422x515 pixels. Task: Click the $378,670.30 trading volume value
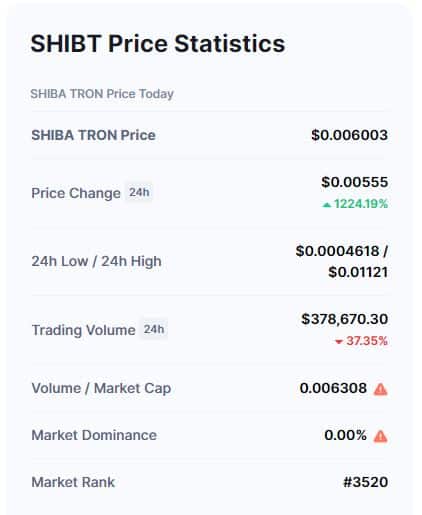click(345, 319)
